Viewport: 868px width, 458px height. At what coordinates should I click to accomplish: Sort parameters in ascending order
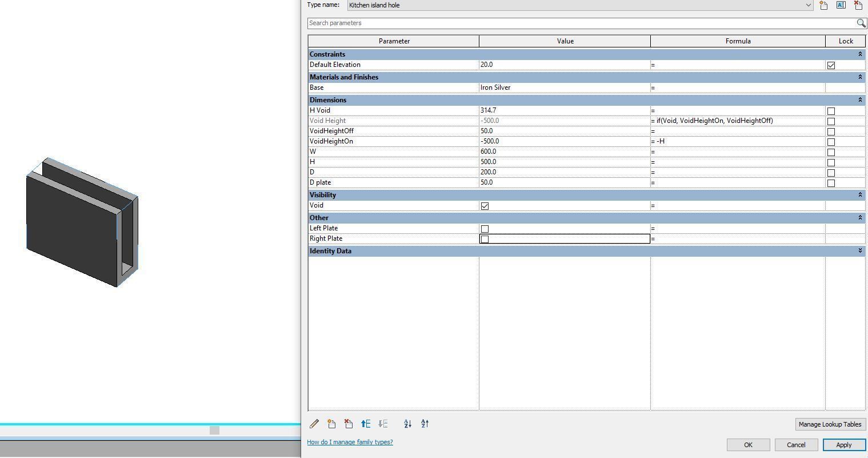point(407,424)
